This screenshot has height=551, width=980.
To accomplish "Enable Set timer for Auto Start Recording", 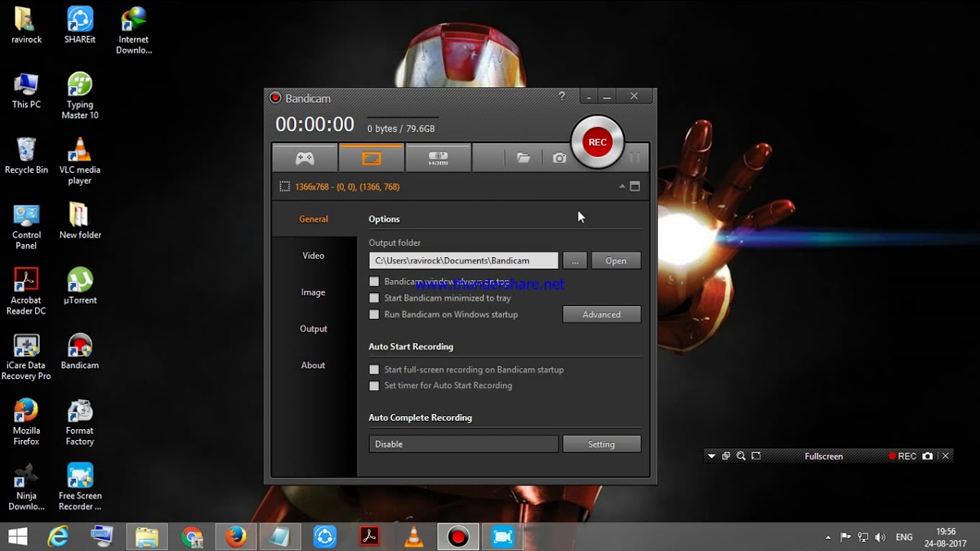I will pyautogui.click(x=374, y=386).
